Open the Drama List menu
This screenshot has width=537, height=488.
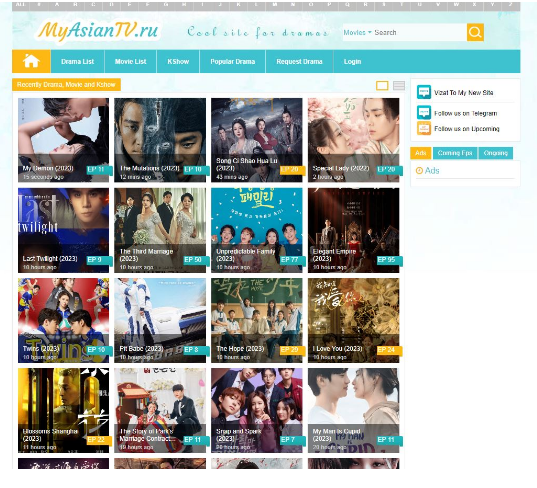(77, 61)
